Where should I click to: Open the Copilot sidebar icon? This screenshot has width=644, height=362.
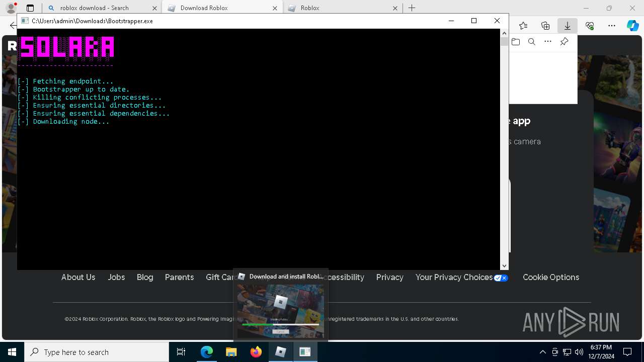tap(633, 26)
